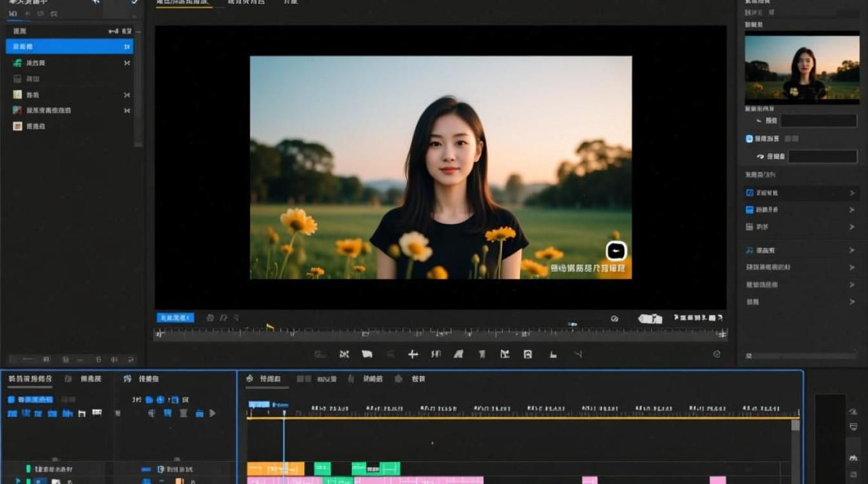
Task: Expand the right-panel row with the music-note icon
Action: 801,250
